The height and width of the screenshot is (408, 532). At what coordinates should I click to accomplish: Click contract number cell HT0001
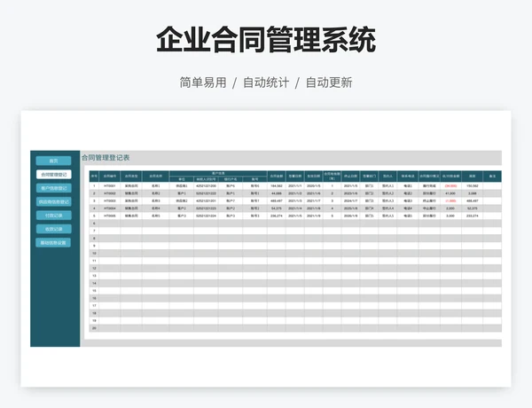coord(110,186)
